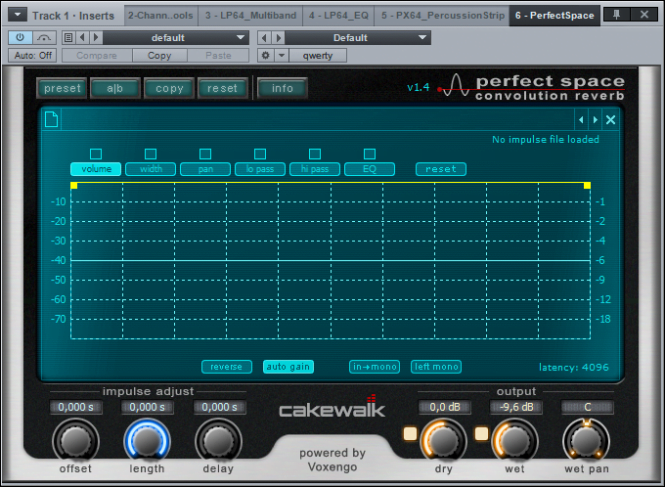Expand the 'Default' combo box

click(358, 38)
